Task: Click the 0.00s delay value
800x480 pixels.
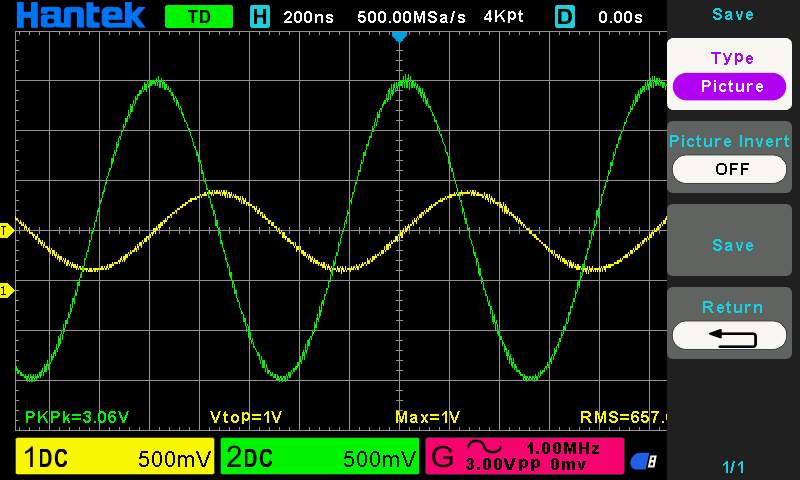Action: [x=620, y=17]
